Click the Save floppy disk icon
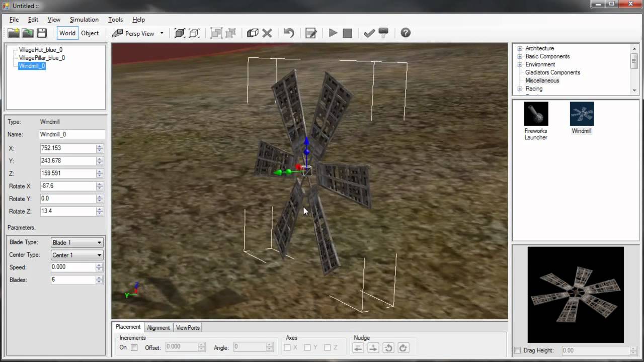Viewport: 644px width, 362px height. 42,33
